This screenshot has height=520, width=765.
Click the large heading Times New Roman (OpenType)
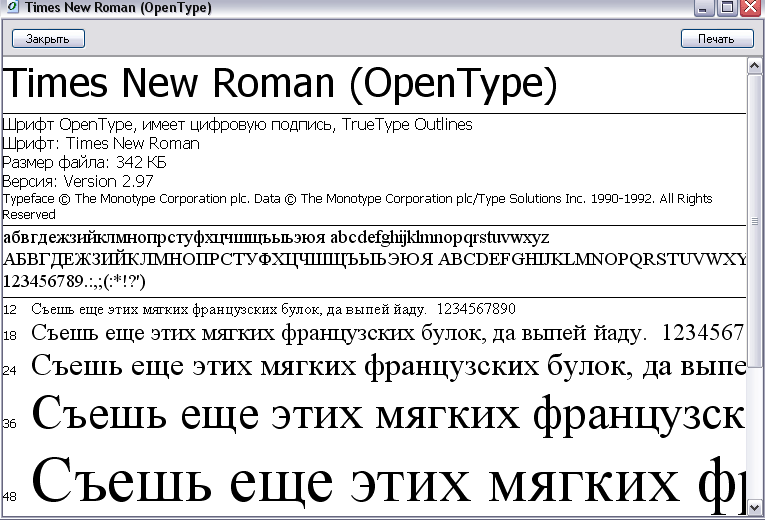click(280, 83)
